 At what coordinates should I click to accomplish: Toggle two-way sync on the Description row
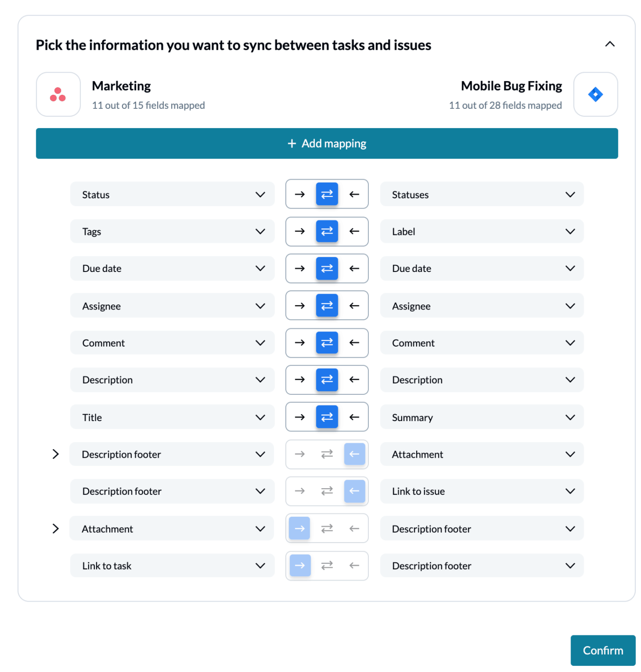point(327,379)
